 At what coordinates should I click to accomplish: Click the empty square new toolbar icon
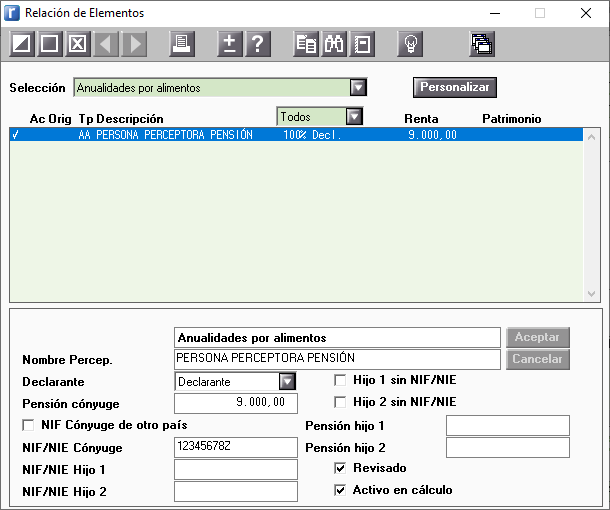49,44
